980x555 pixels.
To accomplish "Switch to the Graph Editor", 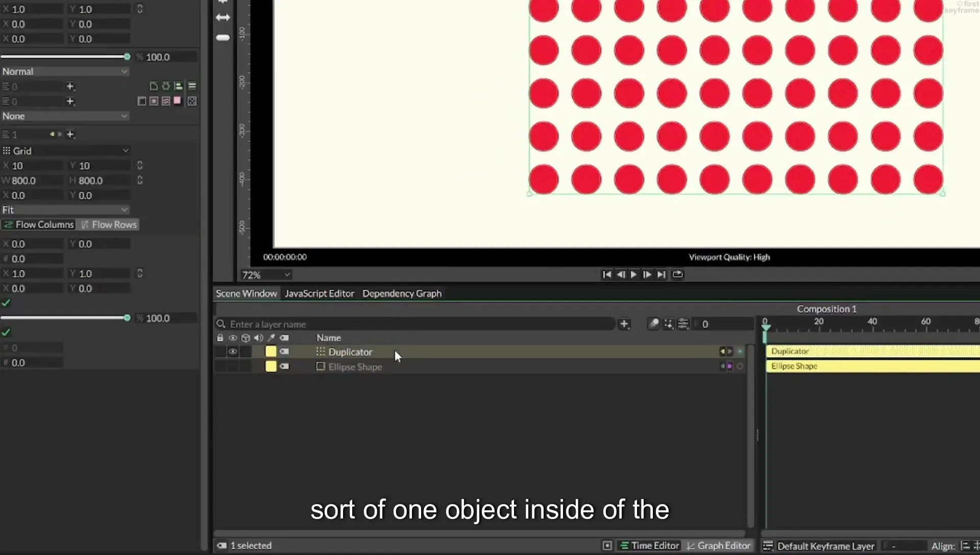I will click(718, 545).
